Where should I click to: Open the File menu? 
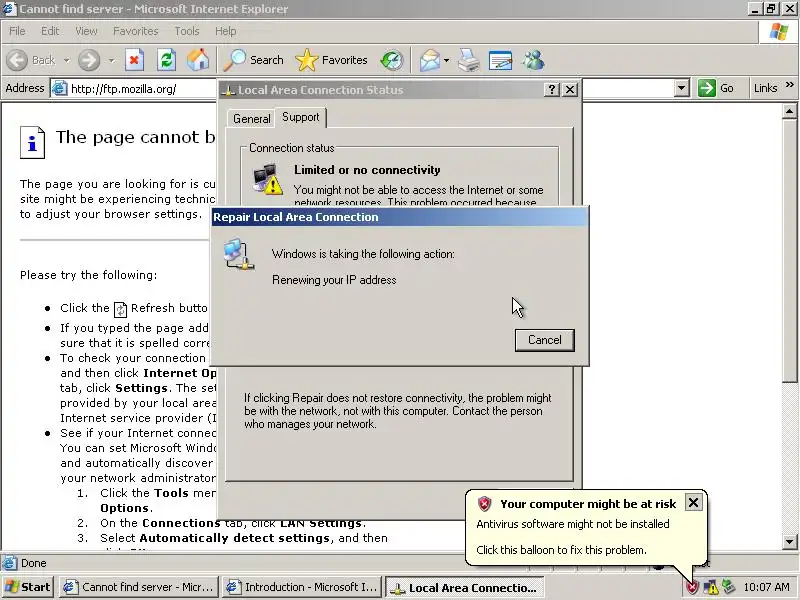17,31
